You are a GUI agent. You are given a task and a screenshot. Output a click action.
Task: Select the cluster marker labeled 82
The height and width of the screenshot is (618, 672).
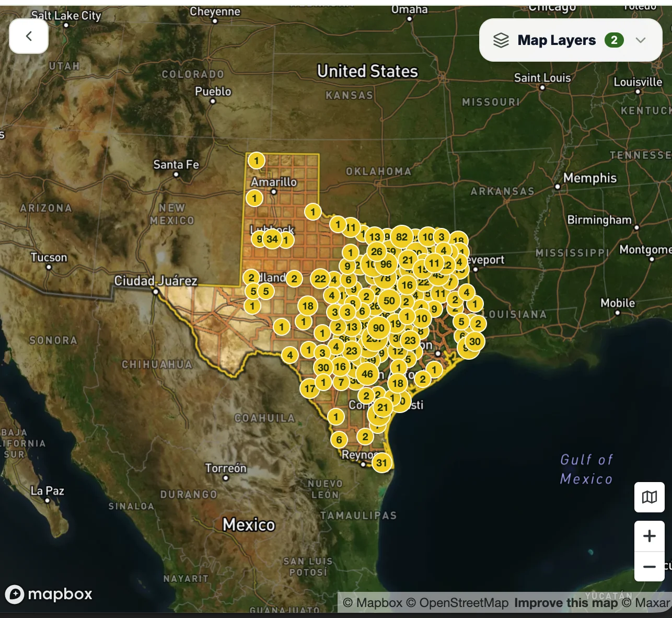tap(401, 237)
